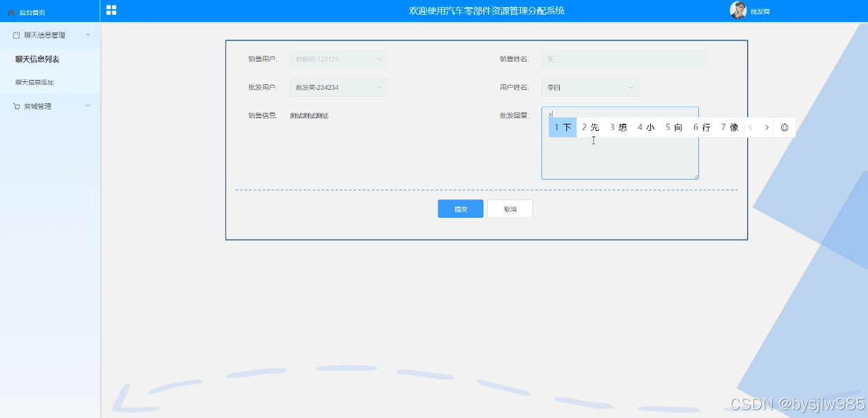Select IME candidate 6 行

(x=702, y=127)
